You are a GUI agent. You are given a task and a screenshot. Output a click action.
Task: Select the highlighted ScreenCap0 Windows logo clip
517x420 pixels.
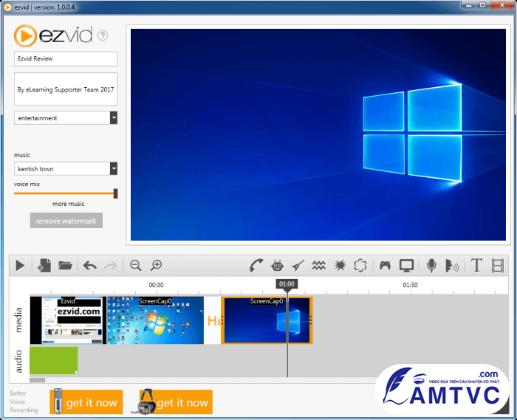point(267,320)
